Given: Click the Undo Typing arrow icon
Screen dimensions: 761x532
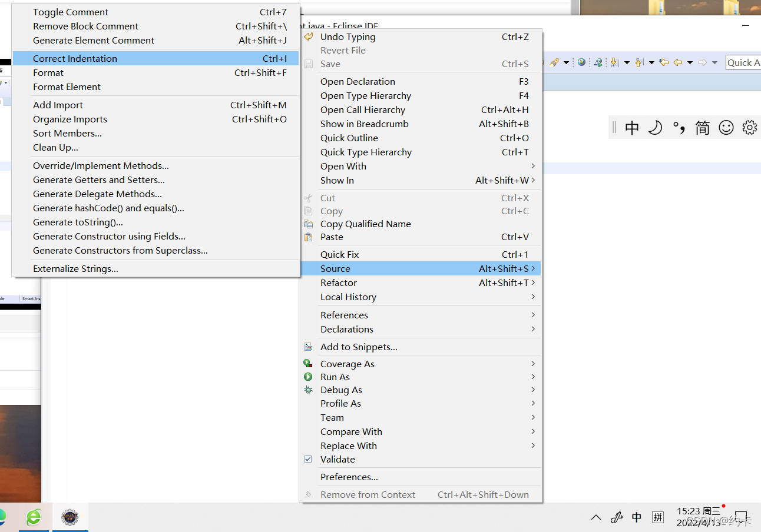Looking at the screenshot, I should click(308, 36).
